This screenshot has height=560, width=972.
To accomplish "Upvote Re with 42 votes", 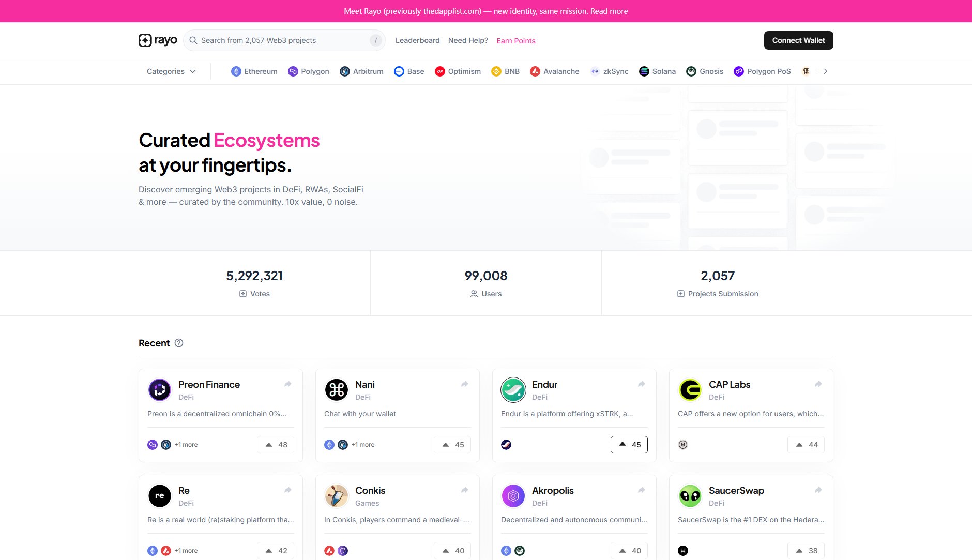I will (276, 551).
